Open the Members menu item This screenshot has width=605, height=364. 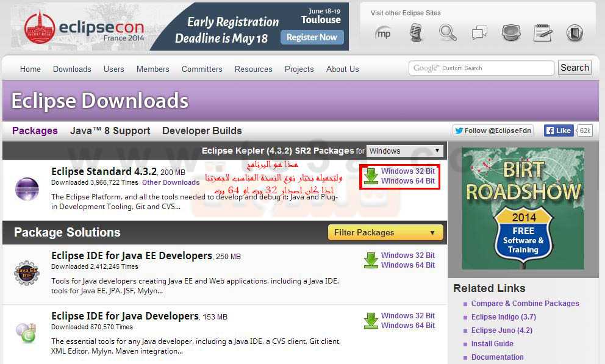pyautogui.click(x=153, y=69)
